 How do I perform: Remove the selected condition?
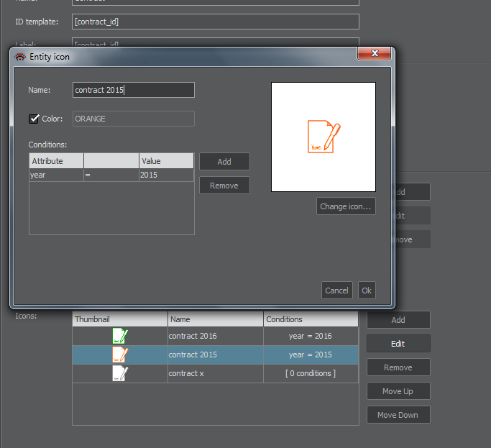coord(224,186)
